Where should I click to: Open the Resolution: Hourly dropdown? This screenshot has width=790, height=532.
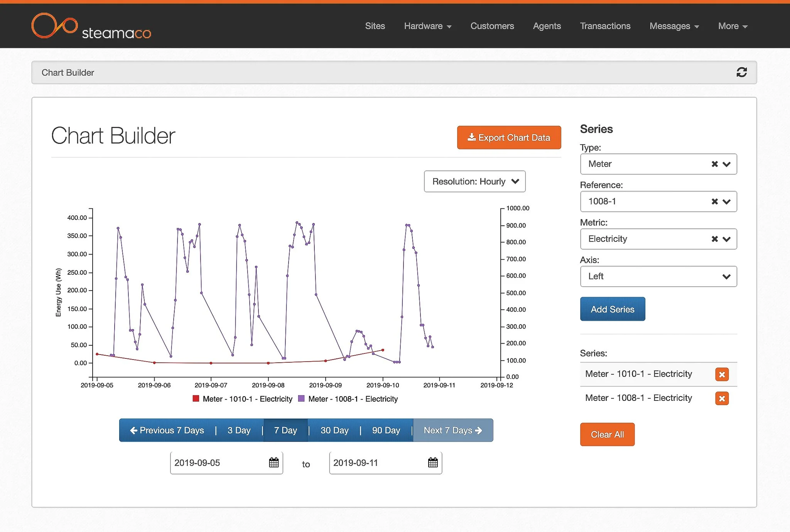(x=474, y=181)
